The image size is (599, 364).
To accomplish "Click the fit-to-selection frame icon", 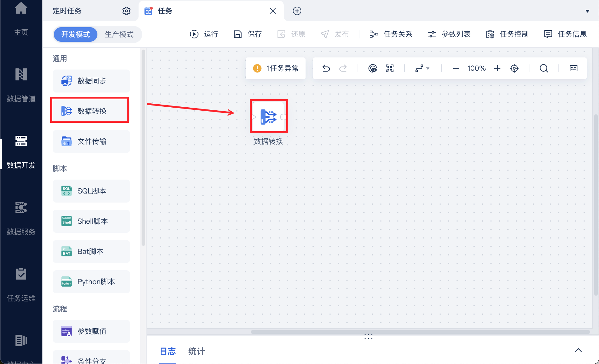I will (x=390, y=68).
